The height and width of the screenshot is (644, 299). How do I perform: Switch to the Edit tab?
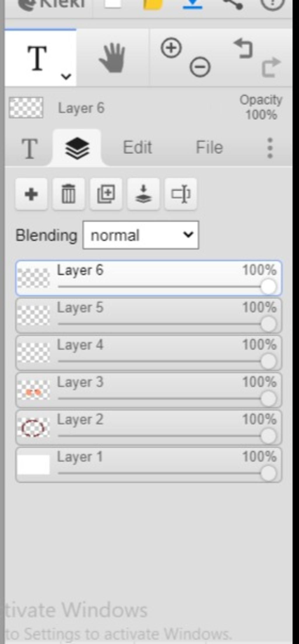pos(137,147)
